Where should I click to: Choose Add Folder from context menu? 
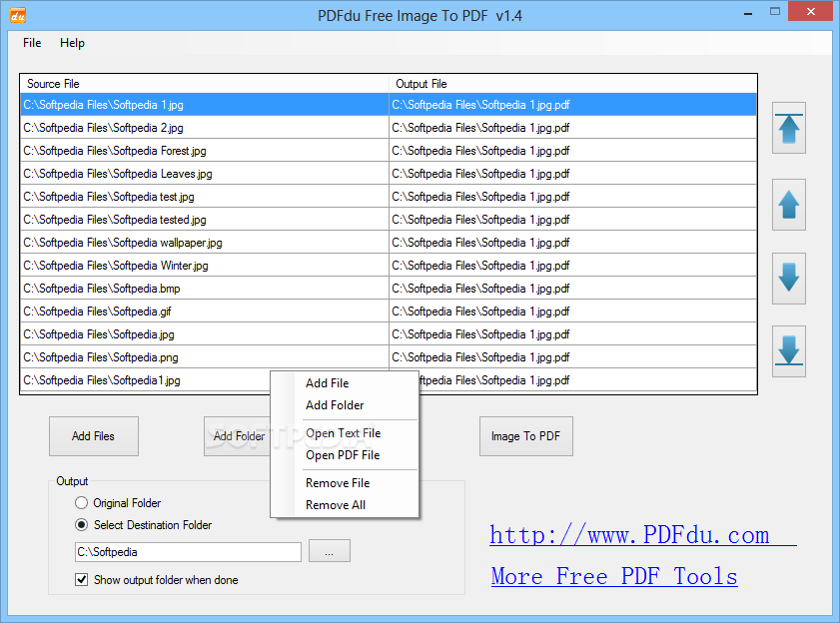click(335, 405)
